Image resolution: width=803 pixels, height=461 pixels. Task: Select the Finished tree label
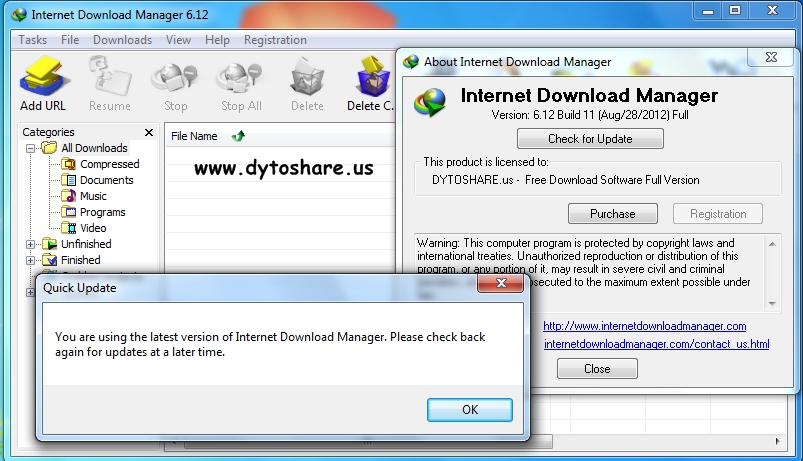(80, 260)
